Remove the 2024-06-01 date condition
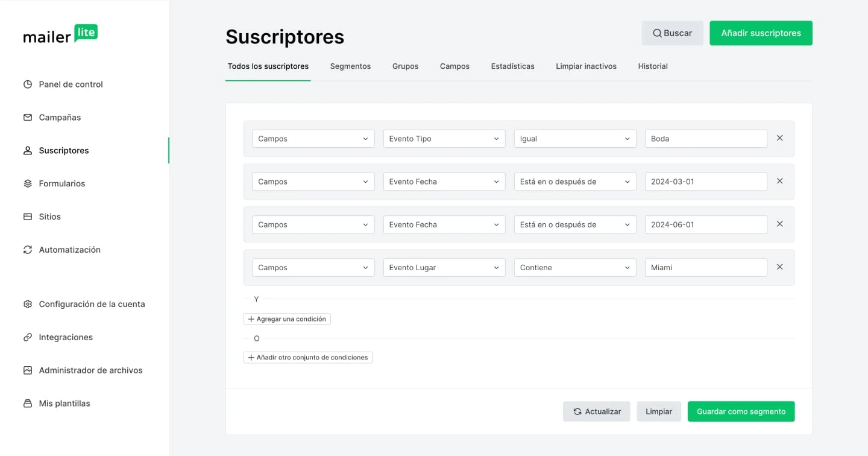The width and height of the screenshot is (868, 456). point(779,224)
